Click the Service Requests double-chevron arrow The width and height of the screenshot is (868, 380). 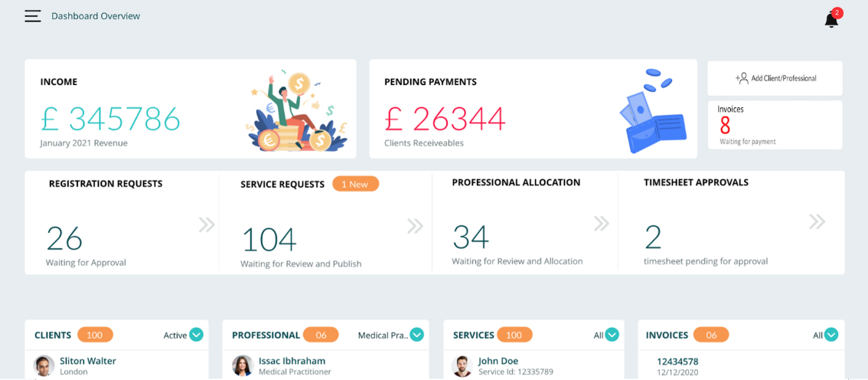[x=415, y=226]
